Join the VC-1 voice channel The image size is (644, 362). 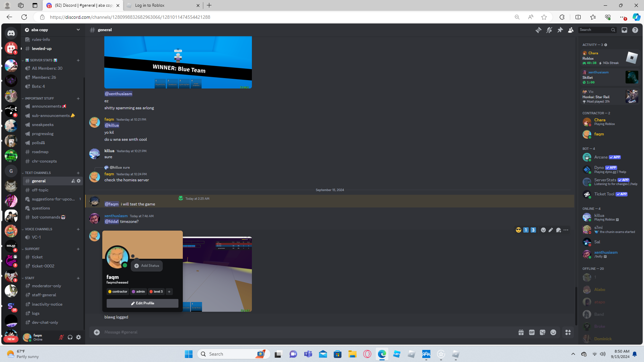[x=53, y=237]
